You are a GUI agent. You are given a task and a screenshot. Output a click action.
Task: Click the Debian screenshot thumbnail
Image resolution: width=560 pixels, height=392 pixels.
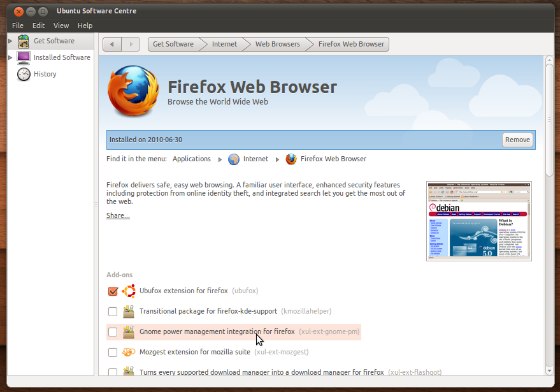click(478, 221)
